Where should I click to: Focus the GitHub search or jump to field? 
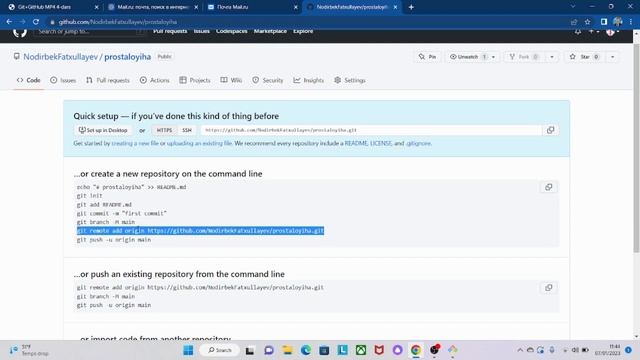click(89, 32)
